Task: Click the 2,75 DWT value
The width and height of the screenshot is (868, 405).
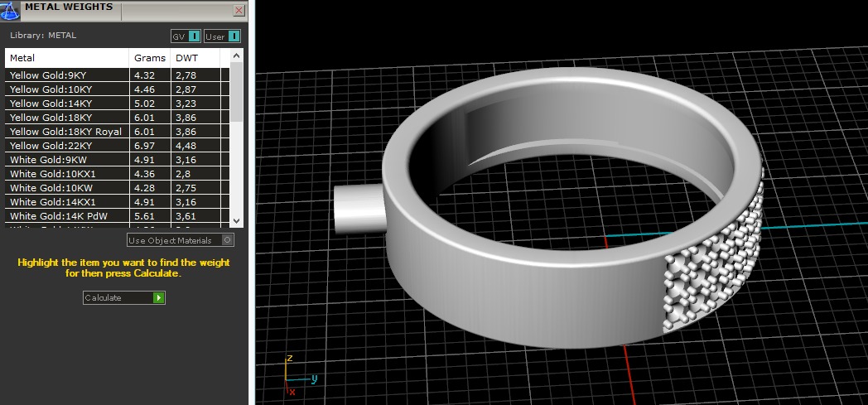Action: pyautogui.click(x=186, y=188)
